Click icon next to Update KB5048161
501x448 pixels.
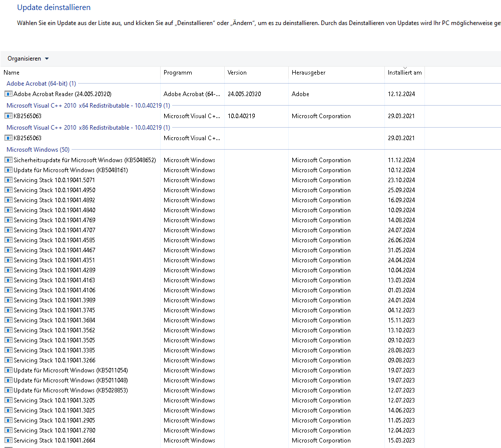(9, 170)
